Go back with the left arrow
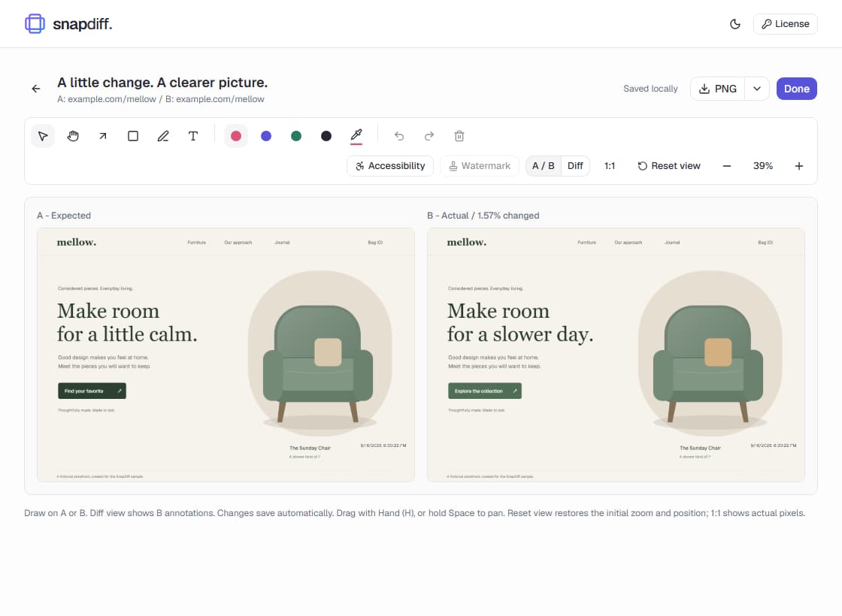 [x=36, y=89]
